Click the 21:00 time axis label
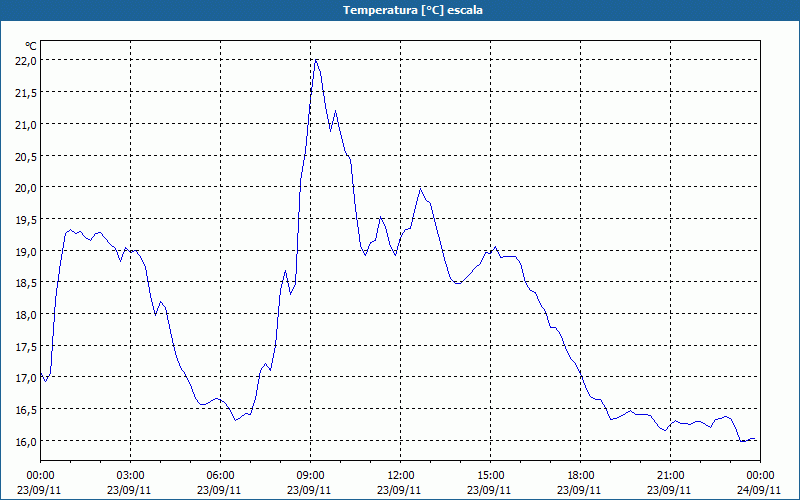Viewport: 800px width, 500px height. pos(670,476)
